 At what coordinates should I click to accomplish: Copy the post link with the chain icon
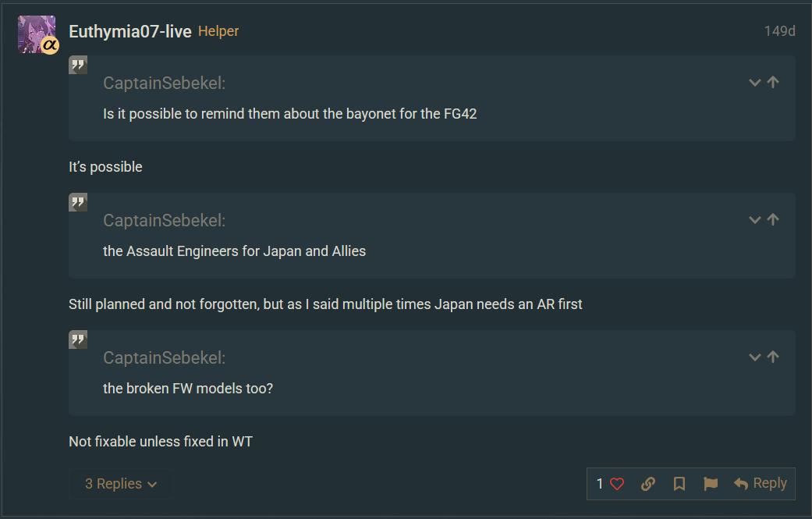[x=648, y=484]
